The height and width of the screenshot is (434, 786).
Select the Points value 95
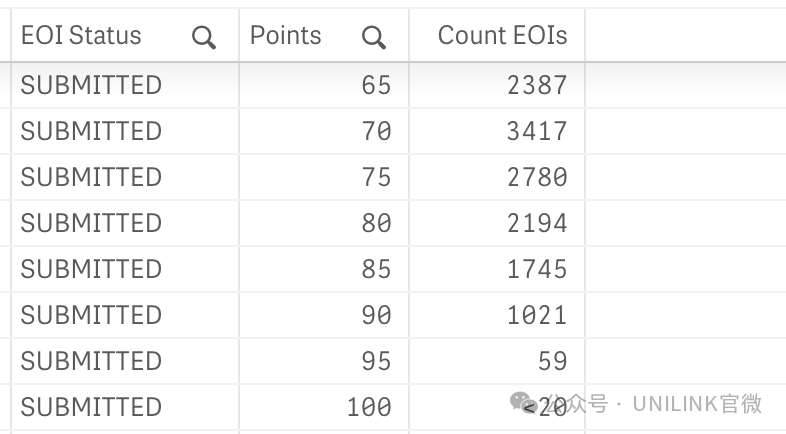click(x=376, y=361)
